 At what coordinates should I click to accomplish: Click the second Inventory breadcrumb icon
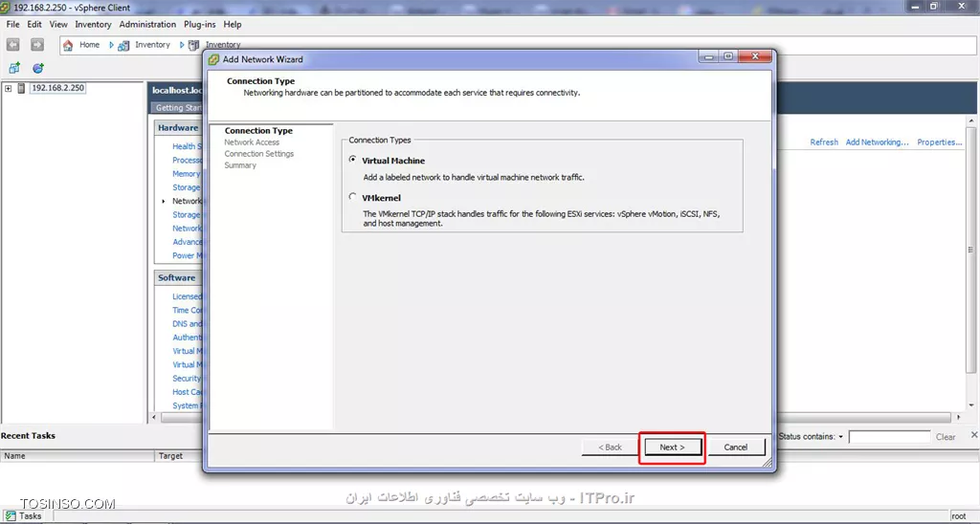click(193, 45)
